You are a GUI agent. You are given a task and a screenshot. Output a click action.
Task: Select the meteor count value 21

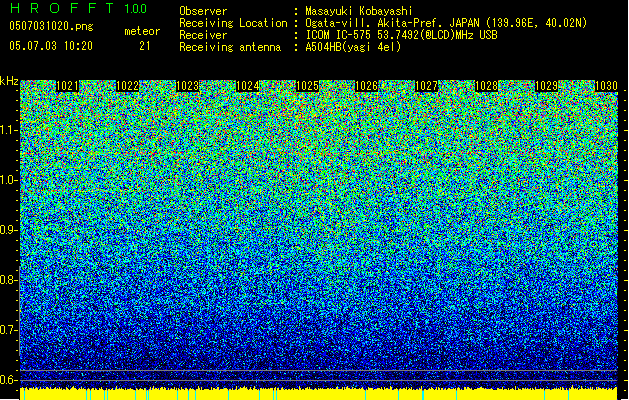144,46
